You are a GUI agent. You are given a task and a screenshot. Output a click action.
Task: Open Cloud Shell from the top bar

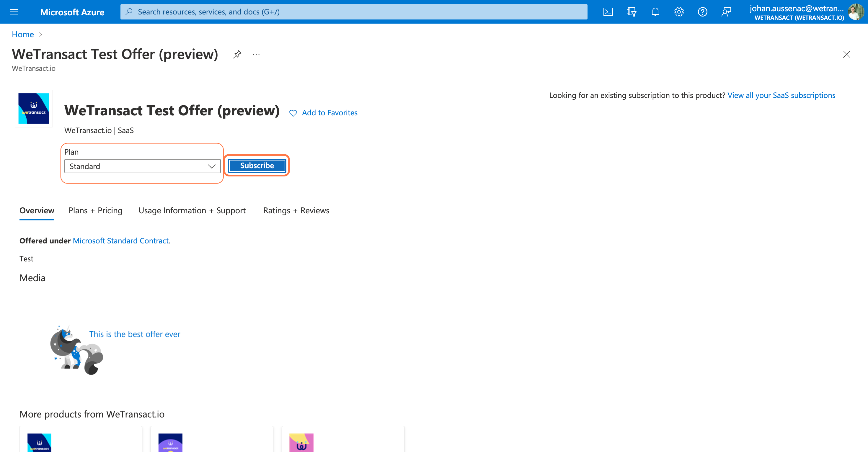(608, 12)
